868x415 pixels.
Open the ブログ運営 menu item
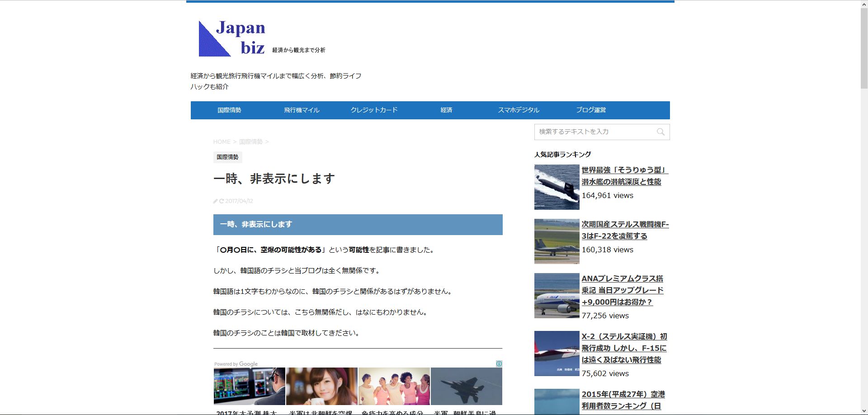[591, 110]
